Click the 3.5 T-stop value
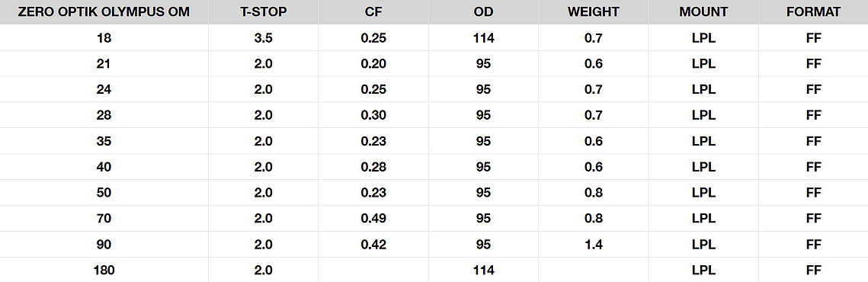Image resolution: width=868 pixels, height=282 pixels. [x=264, y=38]
